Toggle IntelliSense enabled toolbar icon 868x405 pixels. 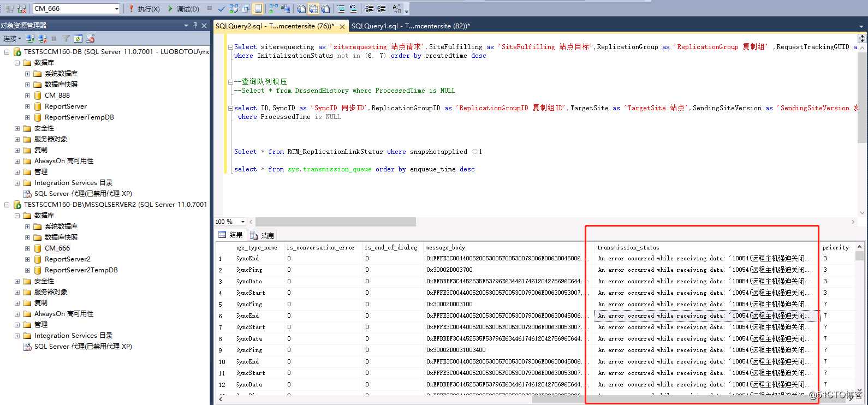click(257, 9)
